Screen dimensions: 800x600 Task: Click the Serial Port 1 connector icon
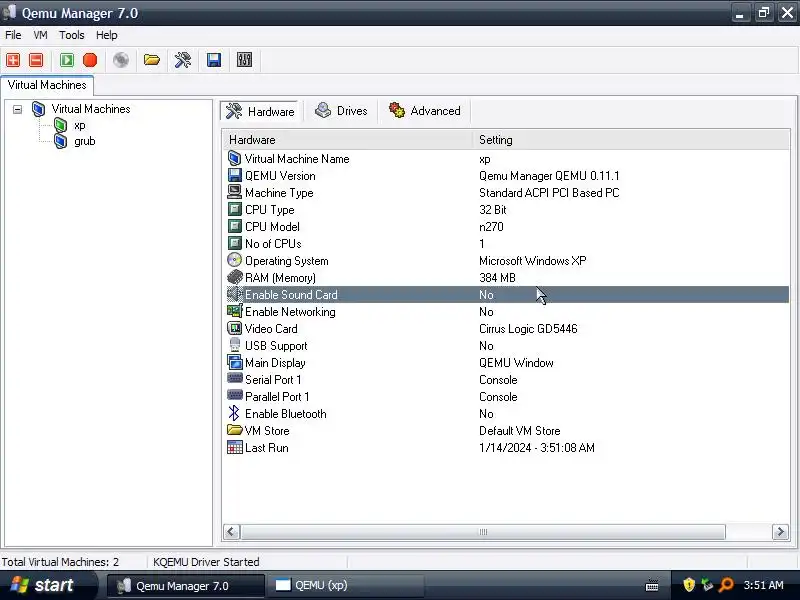pos(235,379)
